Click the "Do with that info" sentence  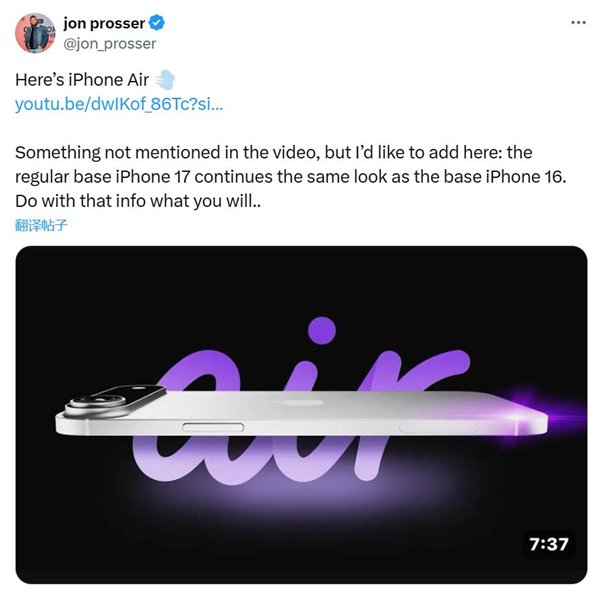pos(138,201)
